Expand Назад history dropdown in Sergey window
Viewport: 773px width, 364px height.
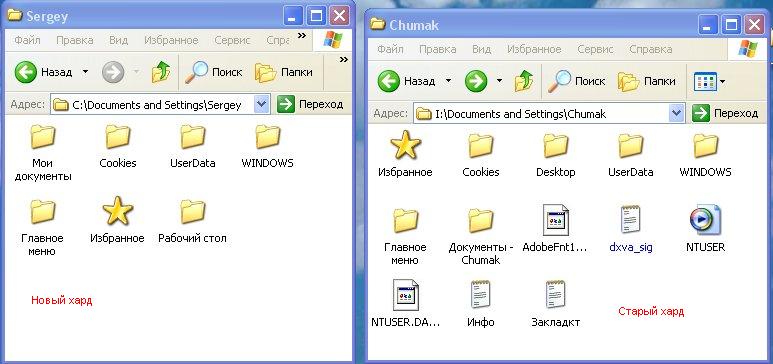pos(85,72)
